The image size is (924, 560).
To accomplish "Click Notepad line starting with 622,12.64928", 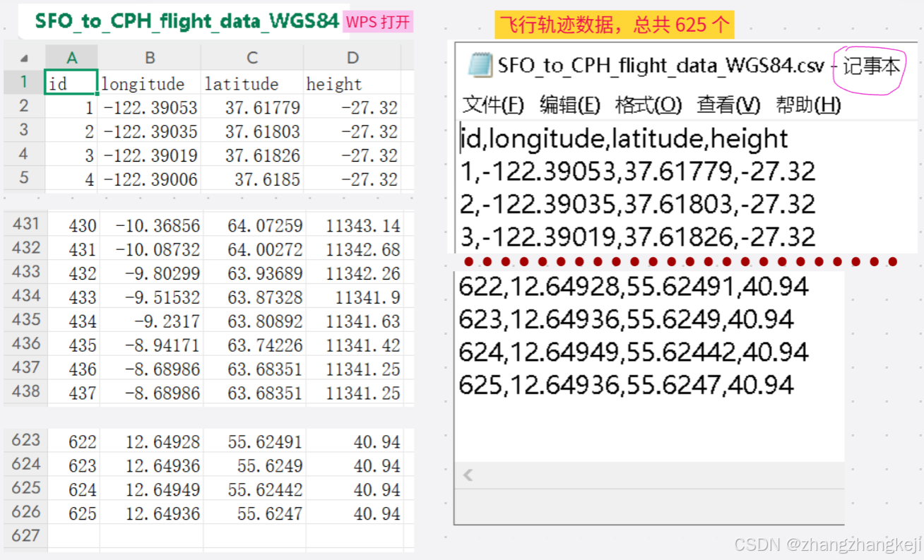I will (x=634, y=287).
